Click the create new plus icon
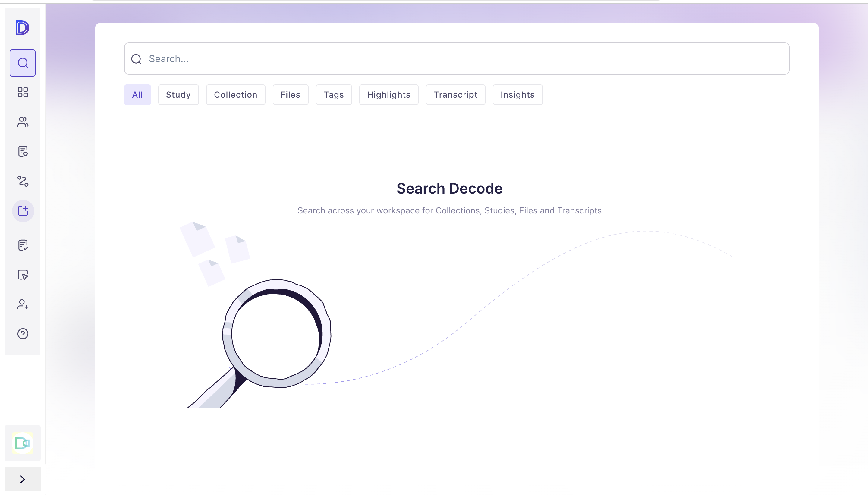This screenshot has height=495, width=868. coord(23,211)
